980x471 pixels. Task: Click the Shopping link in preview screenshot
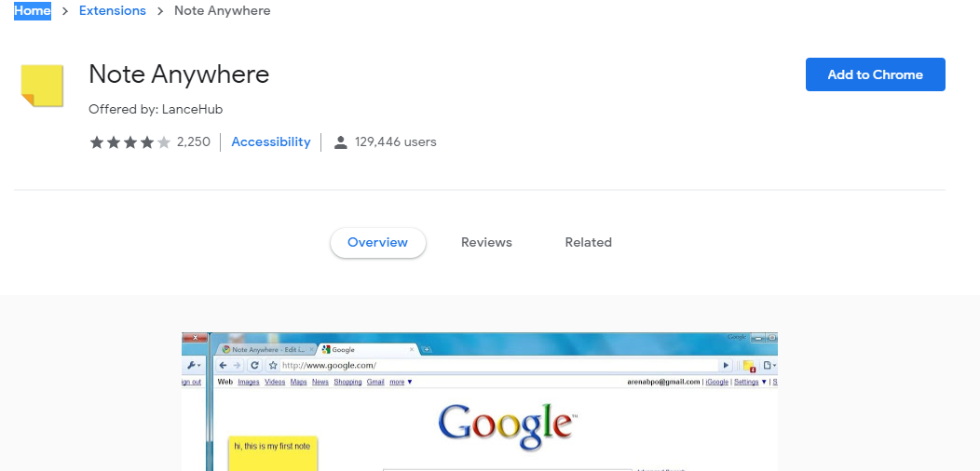[347, 382]
